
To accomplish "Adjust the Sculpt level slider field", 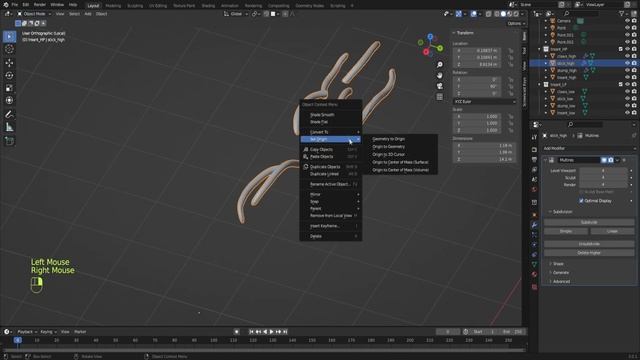I will pyautogui.click(x=603, y=178).
